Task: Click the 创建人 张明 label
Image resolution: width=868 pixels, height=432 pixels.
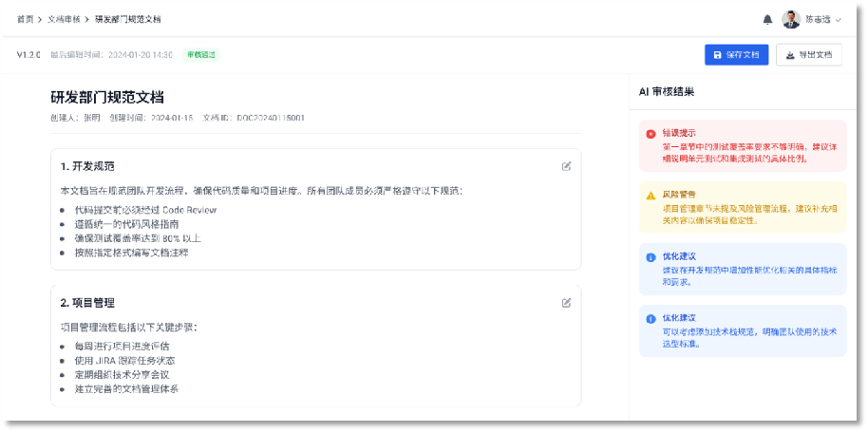Action: [75, 118]
